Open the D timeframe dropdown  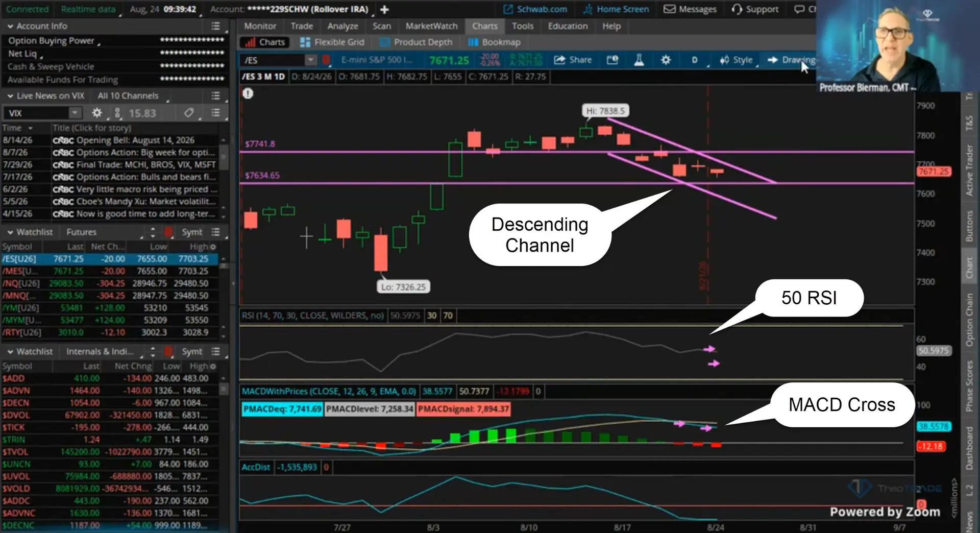695,60
